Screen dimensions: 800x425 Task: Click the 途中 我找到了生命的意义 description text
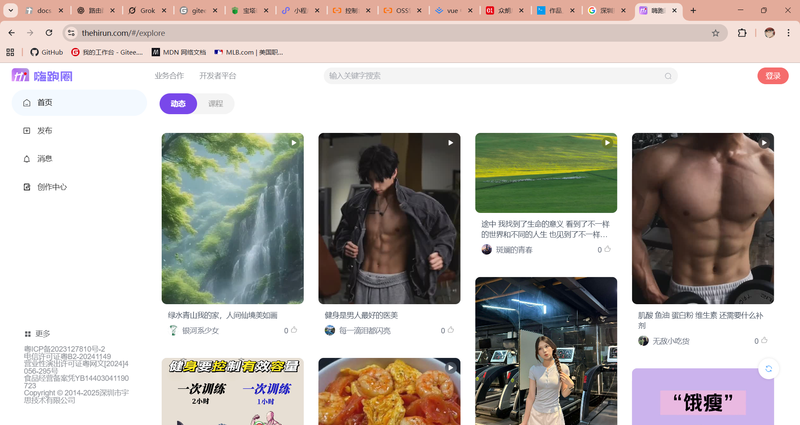point(545,229)
